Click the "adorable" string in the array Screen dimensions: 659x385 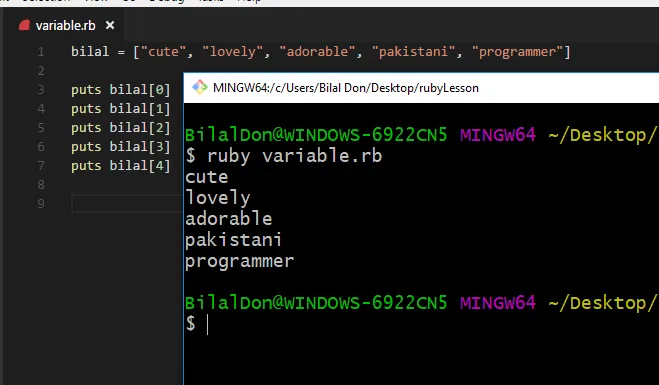tap(318, 52)
